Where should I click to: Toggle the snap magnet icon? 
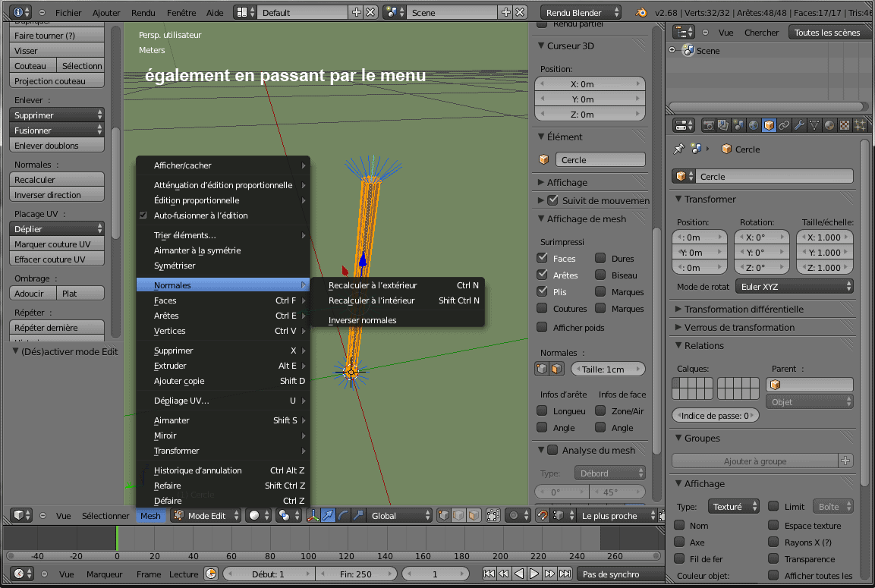click(542, 515)
